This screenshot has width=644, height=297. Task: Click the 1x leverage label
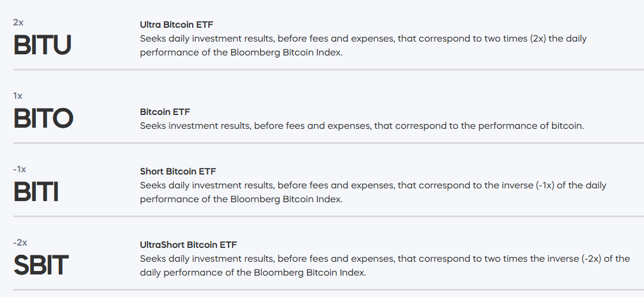(x=18, y=96)
